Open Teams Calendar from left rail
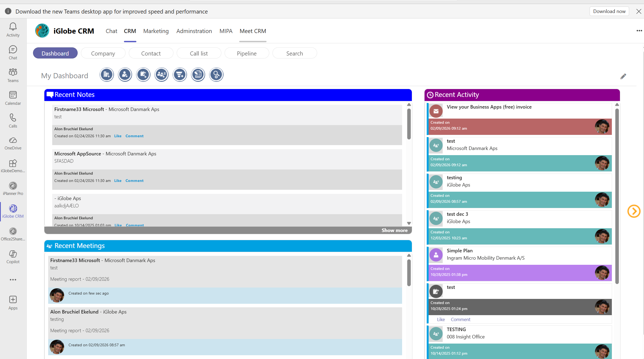This screenshot has height=359, width=644. tap(13, 98)
